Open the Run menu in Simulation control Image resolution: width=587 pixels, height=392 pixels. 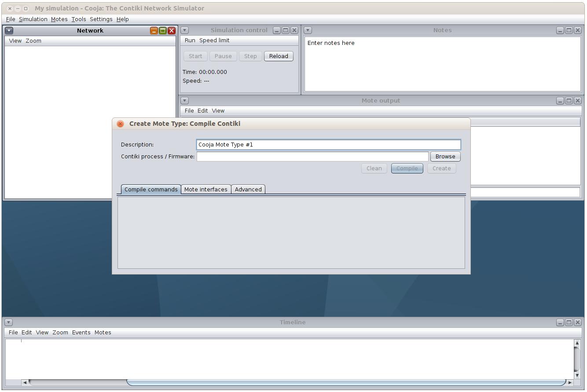point(190,40)
